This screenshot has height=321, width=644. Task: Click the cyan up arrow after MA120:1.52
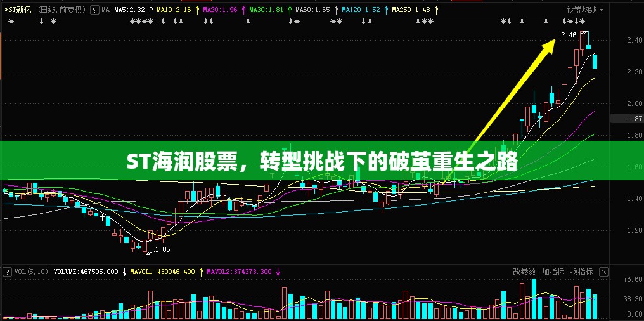pos(385,10)
